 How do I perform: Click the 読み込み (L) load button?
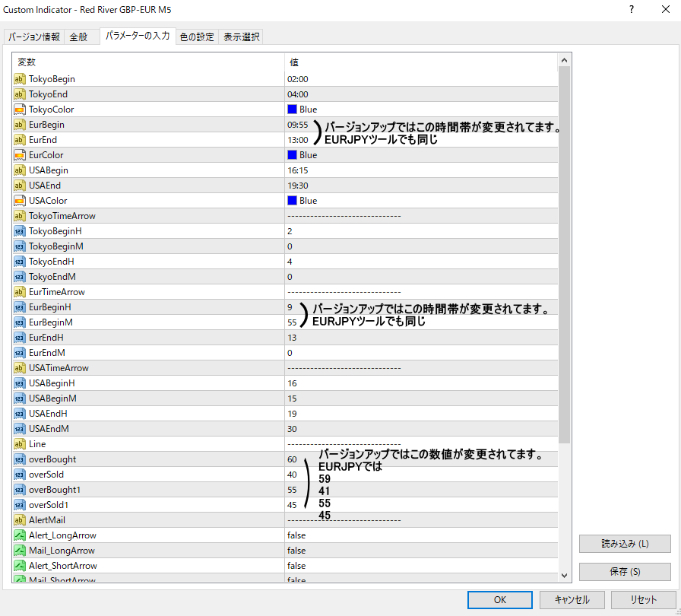(x=625, y=544)
